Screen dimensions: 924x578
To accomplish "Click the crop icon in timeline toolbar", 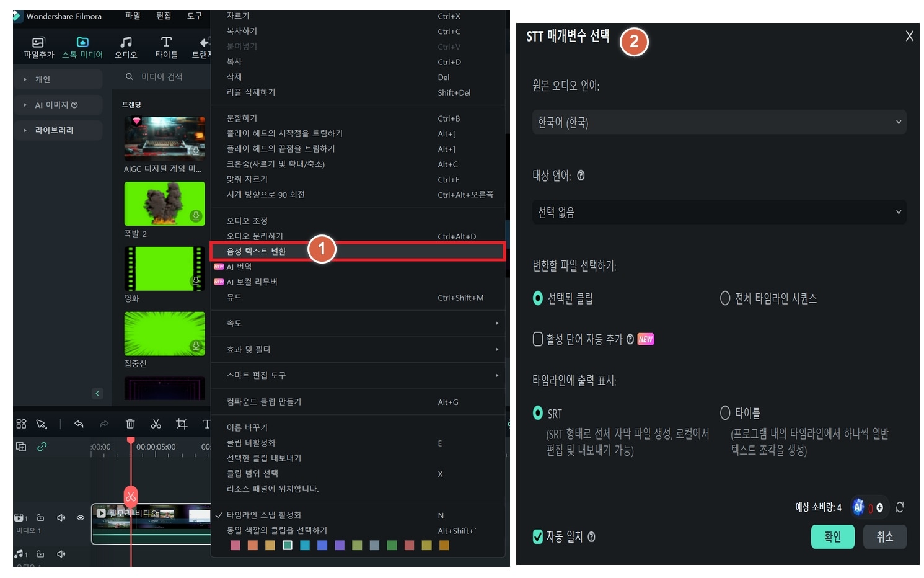I will 182,424.
